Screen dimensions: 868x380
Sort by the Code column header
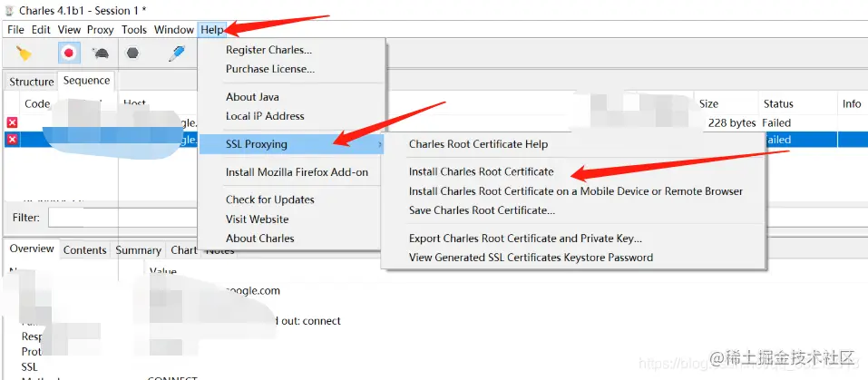point(37,103)
